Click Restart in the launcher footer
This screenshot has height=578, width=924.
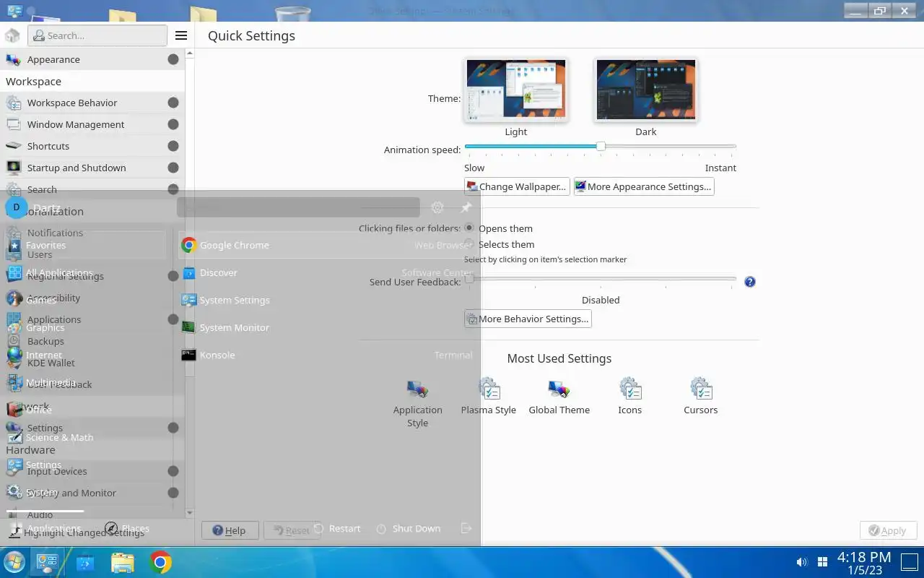(x=336, y=528)
